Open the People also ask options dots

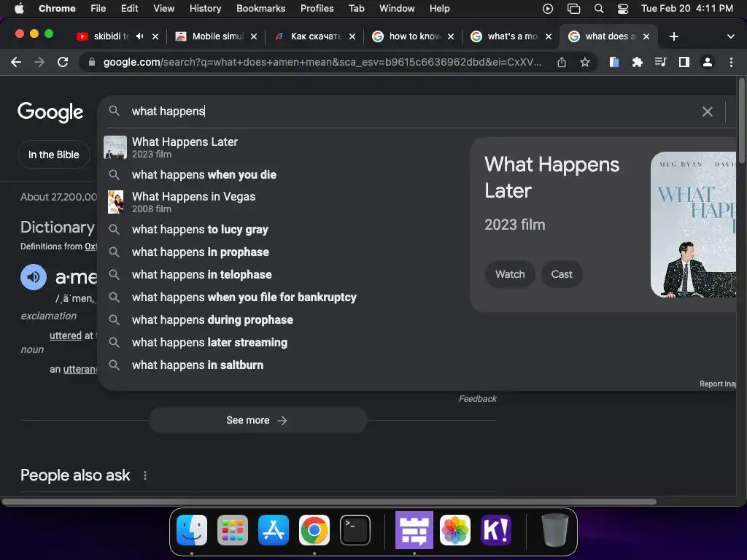(145, 475)
